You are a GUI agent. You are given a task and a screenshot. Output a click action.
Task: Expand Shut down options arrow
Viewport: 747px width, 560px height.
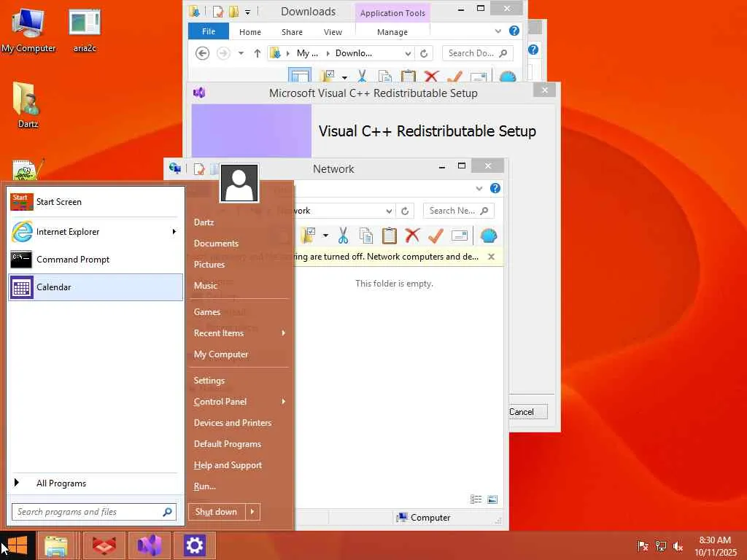252,512
